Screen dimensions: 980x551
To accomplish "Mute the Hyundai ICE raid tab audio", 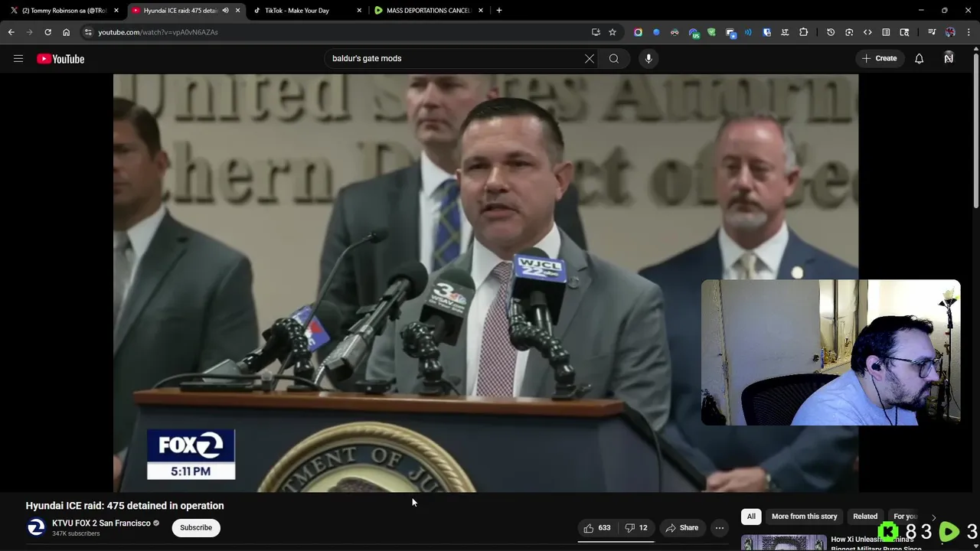I will pos(225,11).
